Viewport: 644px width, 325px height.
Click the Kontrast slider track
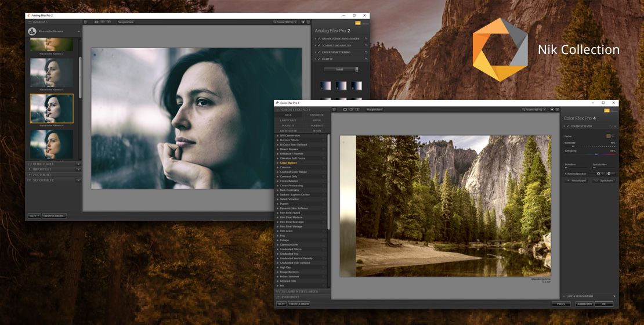pyautogui.click(x=590, y=146)
